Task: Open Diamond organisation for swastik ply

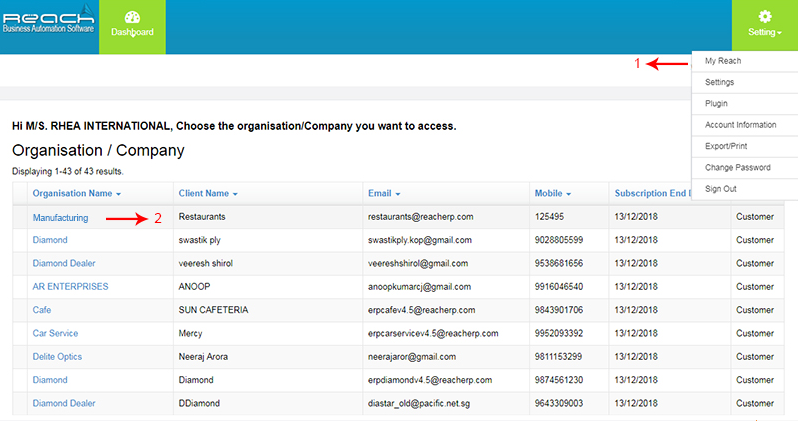Action: tap(50, 240)
